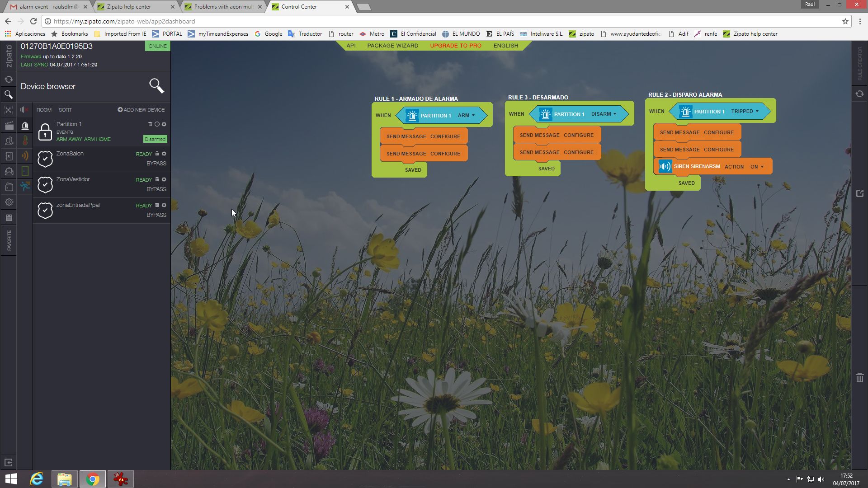Switch to Zipato help center browser tab
Screen dimensions: 868x488
[x=129, y=7]
